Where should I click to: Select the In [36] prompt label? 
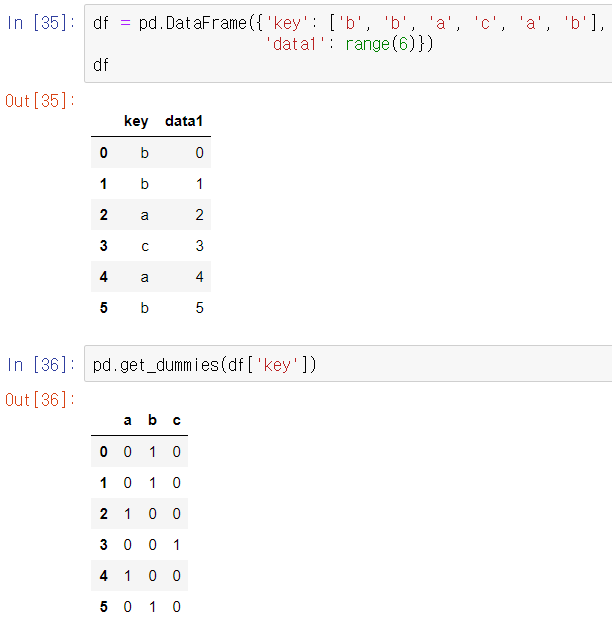pyautogui.click(x=41, y=364)
